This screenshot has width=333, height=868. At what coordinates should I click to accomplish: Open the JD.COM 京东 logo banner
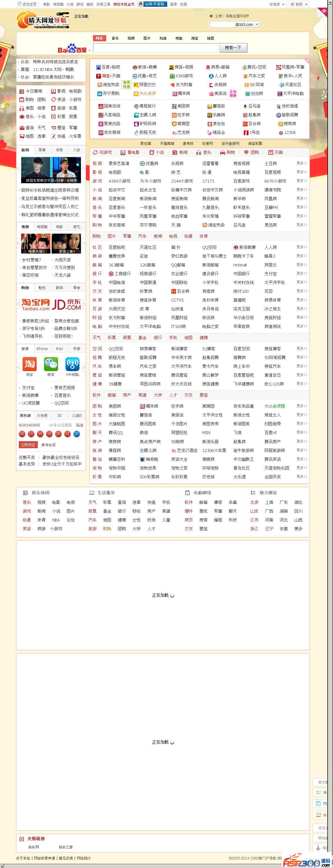[66, 304]
